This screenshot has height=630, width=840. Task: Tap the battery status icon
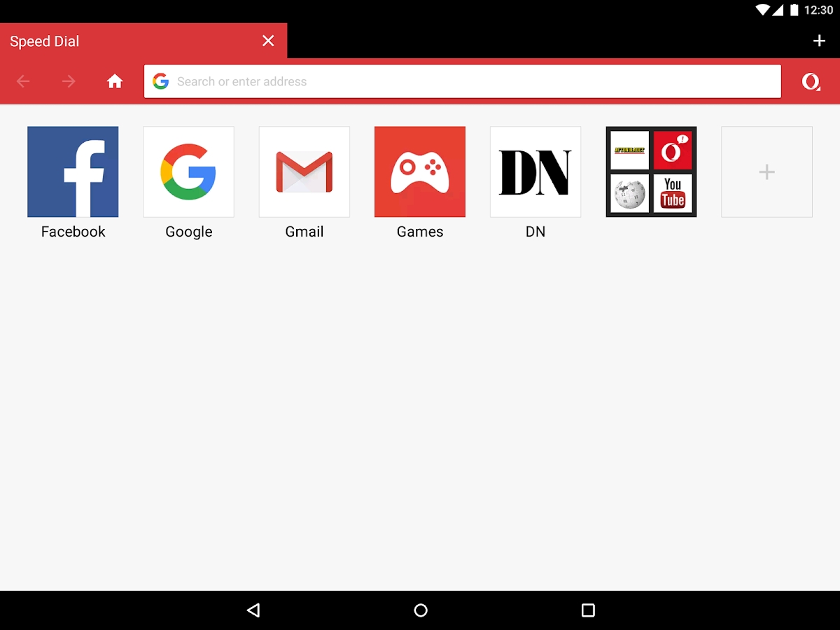pyautogui.click(x=794, y=10)
